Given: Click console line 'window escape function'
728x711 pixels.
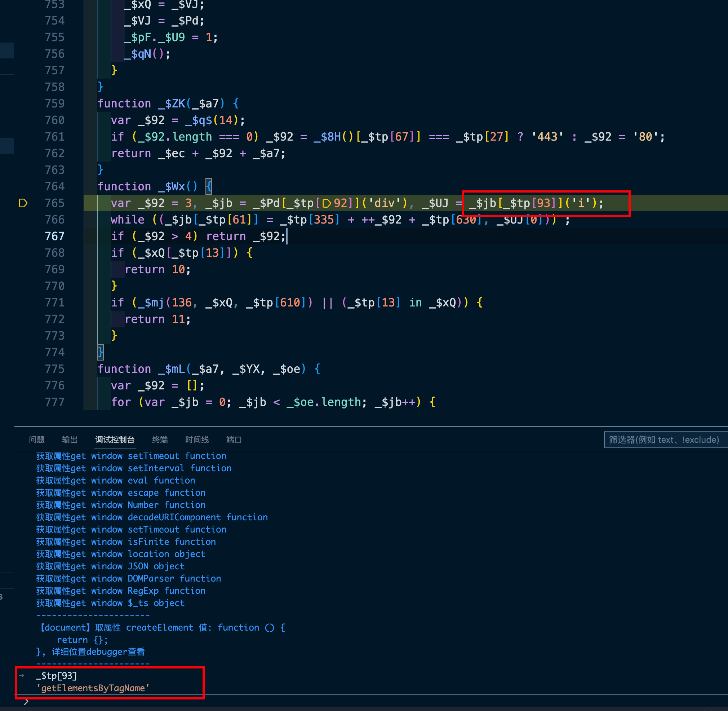Looking at the screenshot, I should 121,493.
